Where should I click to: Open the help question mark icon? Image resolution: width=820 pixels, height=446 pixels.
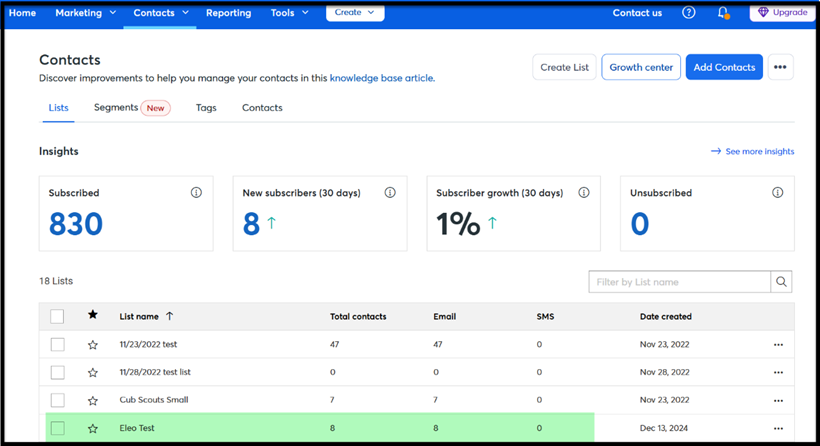[x=689, y=13]
